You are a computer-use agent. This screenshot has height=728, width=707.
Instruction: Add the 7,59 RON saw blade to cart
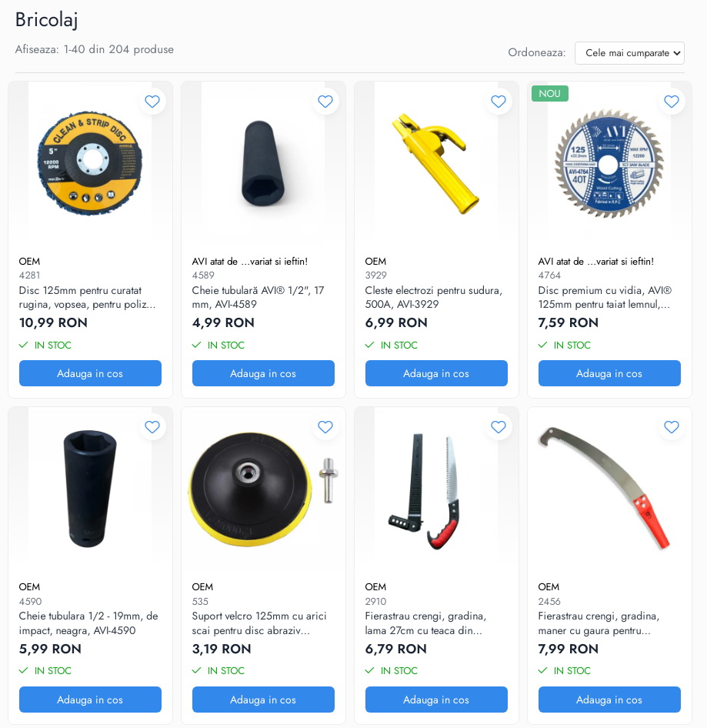tap(609, 373)
